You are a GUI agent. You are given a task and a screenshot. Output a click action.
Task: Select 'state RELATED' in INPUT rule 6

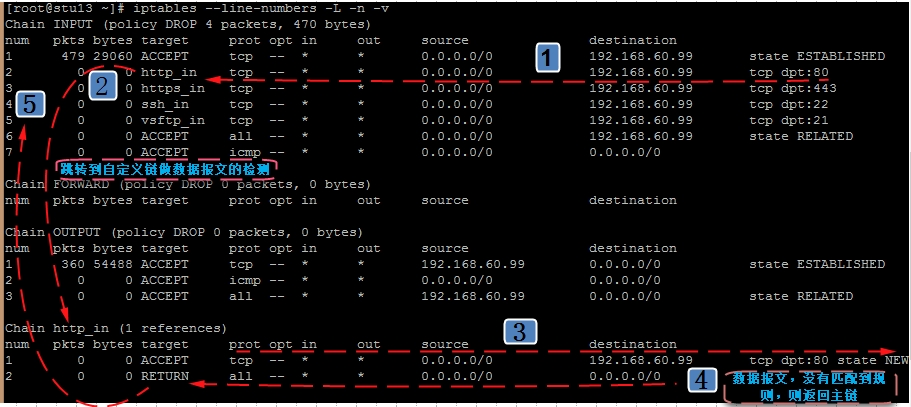801,136
